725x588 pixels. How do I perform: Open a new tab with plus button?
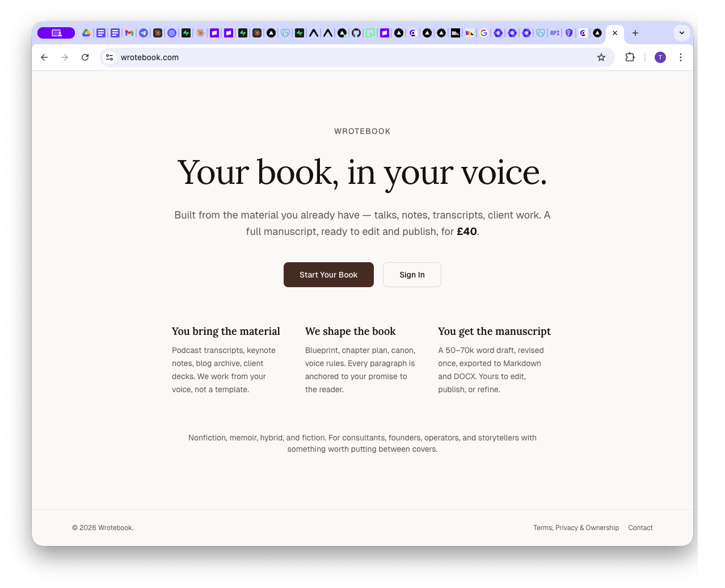(635, 33)
